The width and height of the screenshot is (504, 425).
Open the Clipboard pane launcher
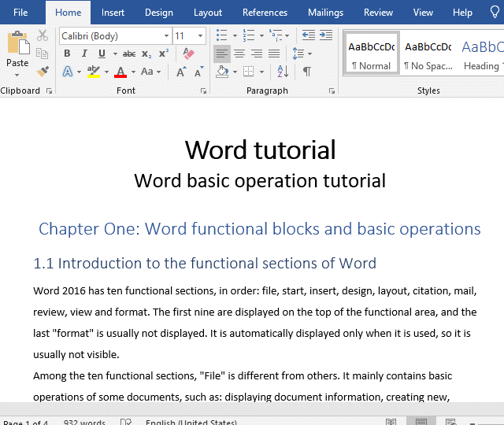(49, 91)
